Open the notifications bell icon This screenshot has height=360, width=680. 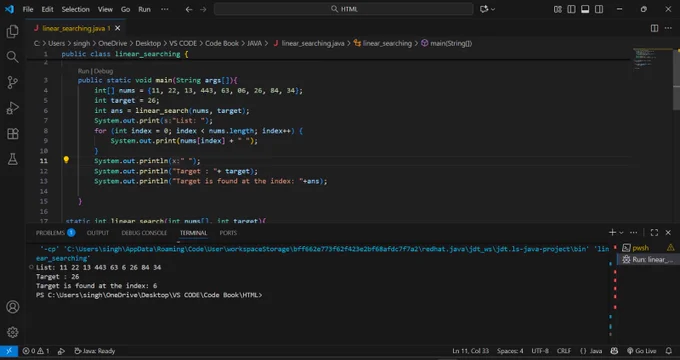(668, 351)
